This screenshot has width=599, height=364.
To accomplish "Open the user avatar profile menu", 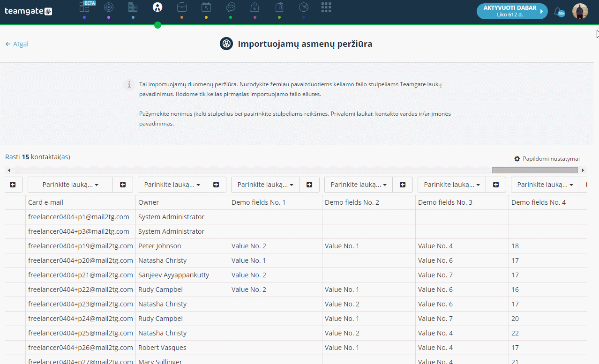I will (580, 11).
